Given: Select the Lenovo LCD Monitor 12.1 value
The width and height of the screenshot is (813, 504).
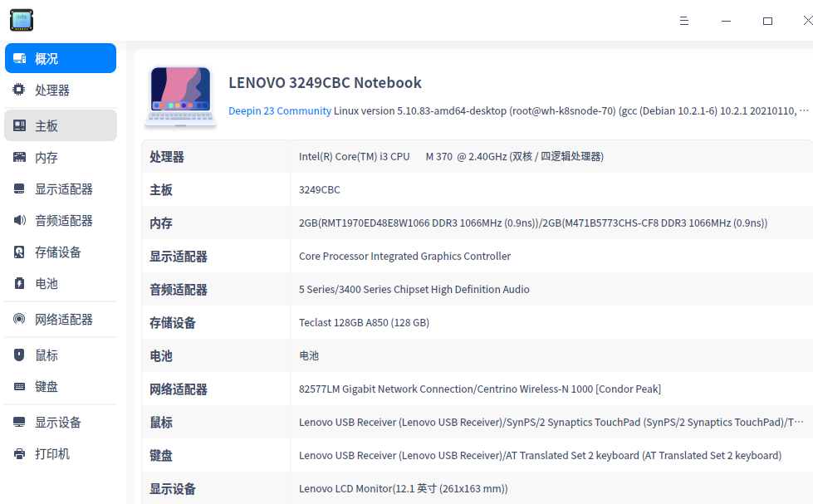Looking at the screenshot, I should click(x=403, y=488).
